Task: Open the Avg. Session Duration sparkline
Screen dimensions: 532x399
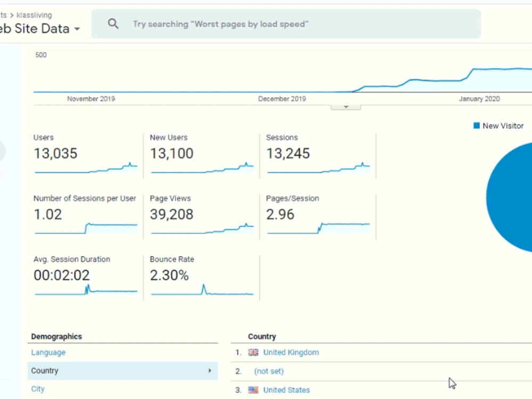Action: click(x=86, y=290)
